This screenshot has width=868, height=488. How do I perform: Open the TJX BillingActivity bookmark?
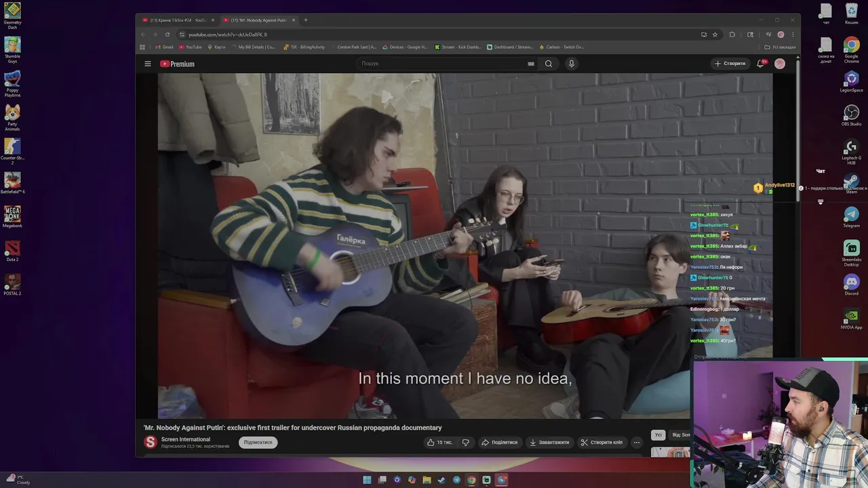(x=304, y=47)
